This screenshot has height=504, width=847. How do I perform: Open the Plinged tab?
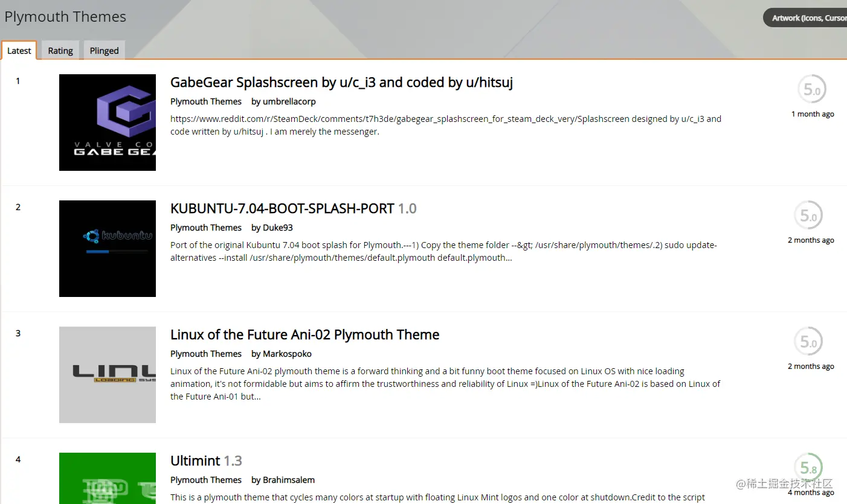(105, 51)
